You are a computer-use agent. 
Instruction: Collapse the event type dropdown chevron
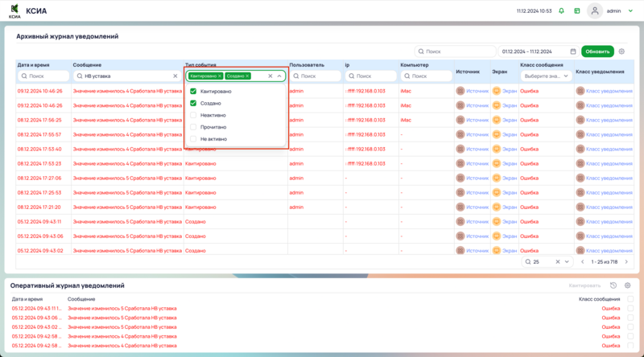point(279,76)
